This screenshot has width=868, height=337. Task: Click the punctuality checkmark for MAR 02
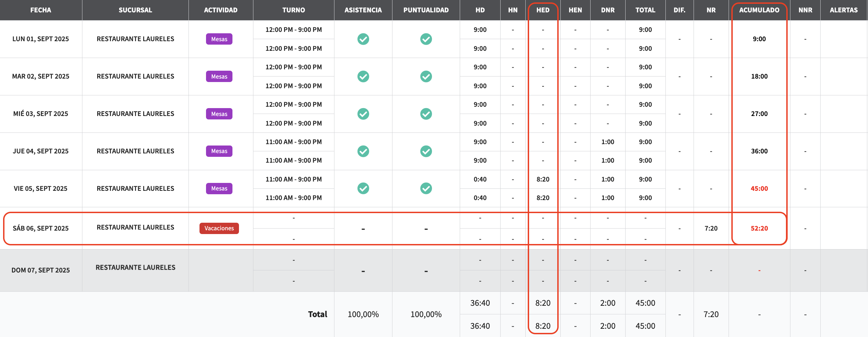point(426,77)
